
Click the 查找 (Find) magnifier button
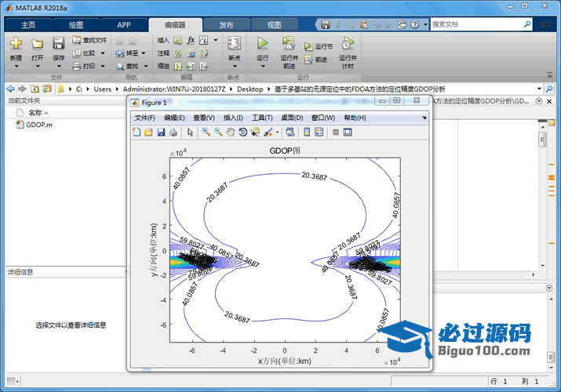127,66
